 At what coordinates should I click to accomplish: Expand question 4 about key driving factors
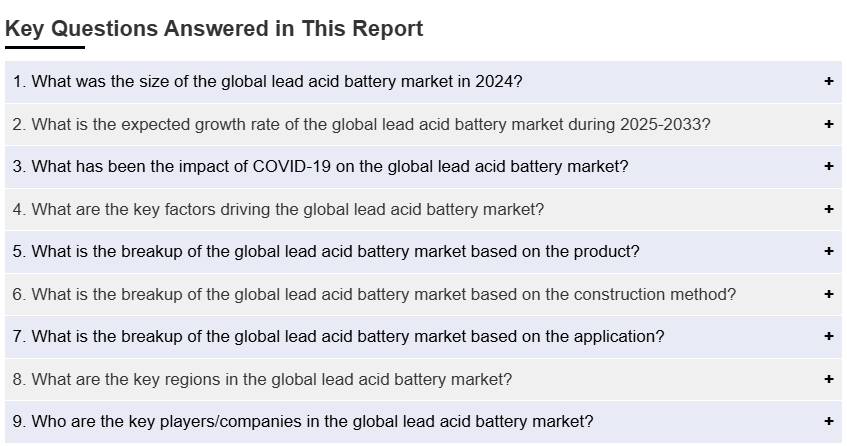[x=278, y=210]
